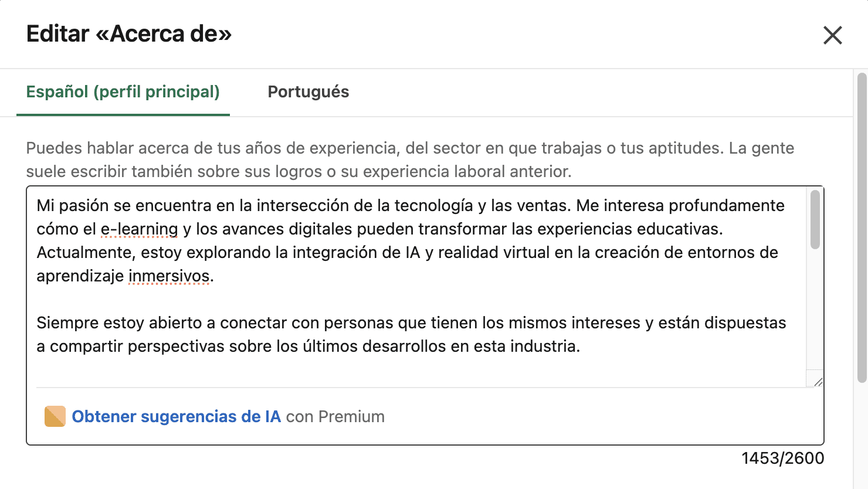The width and height of the screenshot is (868, 489).
Task: Close the Editar «Acerca de» dialog
Action: [832, 35]
